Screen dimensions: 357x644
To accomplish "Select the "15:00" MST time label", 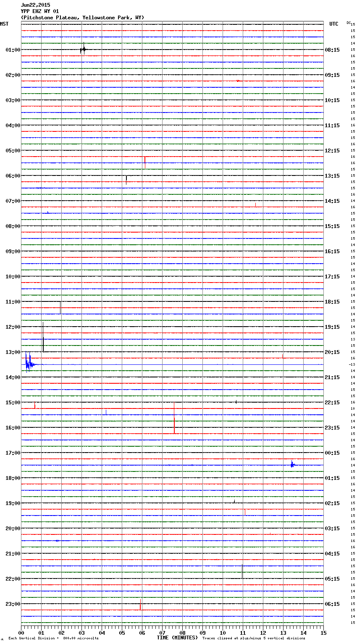I will [x=13, y=403].
